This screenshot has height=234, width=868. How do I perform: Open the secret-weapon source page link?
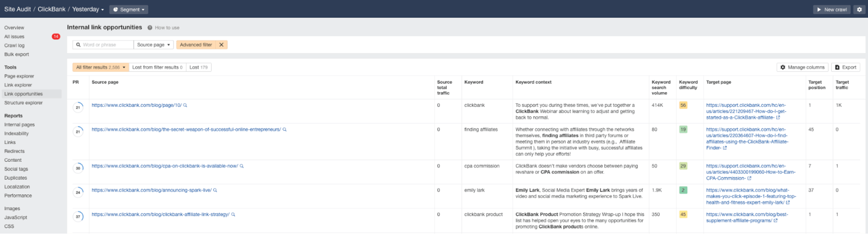186,130
